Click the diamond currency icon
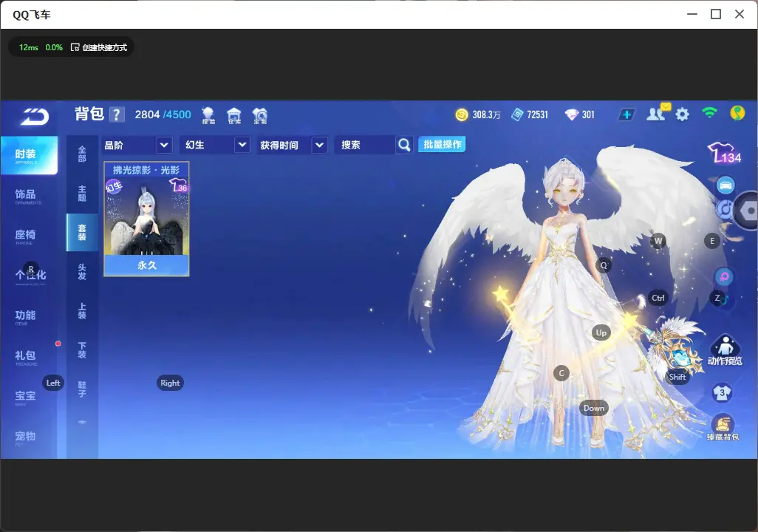Viewport: 758px width, 532px height. click(571, 115)
